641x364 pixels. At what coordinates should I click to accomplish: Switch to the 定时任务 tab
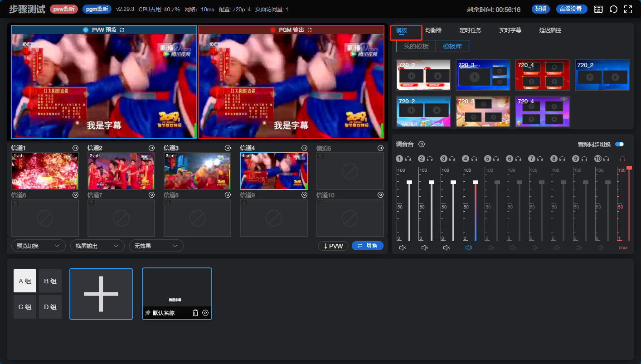point(471,30)
